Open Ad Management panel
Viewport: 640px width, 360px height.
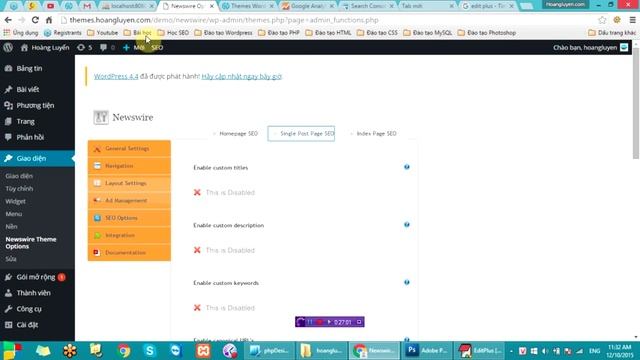tap(129, 200)
